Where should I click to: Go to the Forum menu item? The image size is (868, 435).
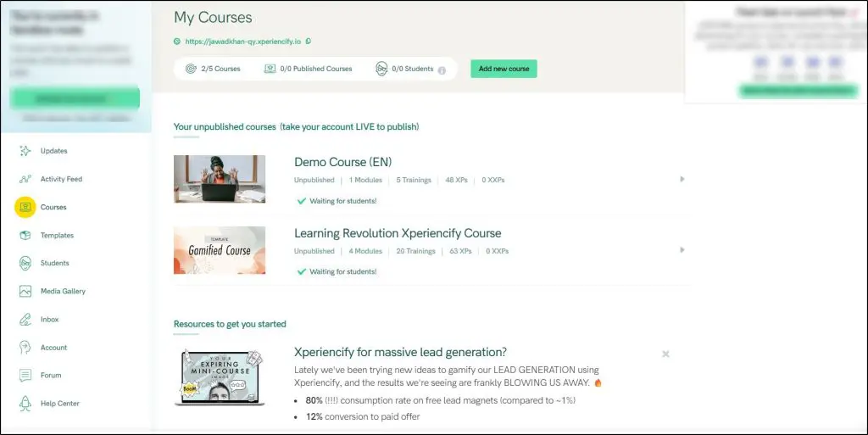click(51, 375)
